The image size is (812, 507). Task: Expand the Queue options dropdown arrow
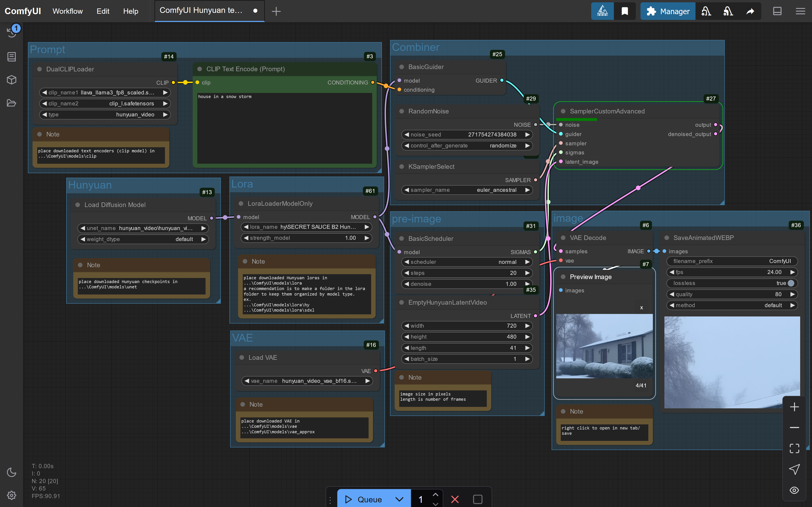coord(399,499)
